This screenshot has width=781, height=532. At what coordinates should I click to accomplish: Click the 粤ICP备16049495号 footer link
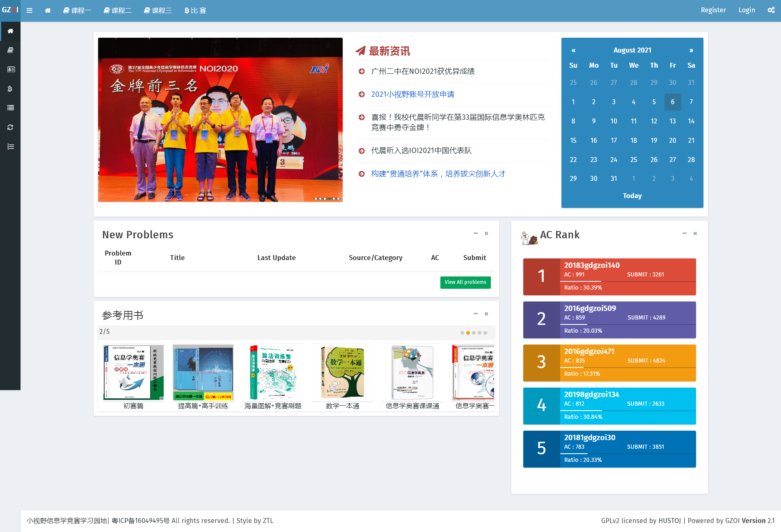pyautogui.click(x=141, y=521)
